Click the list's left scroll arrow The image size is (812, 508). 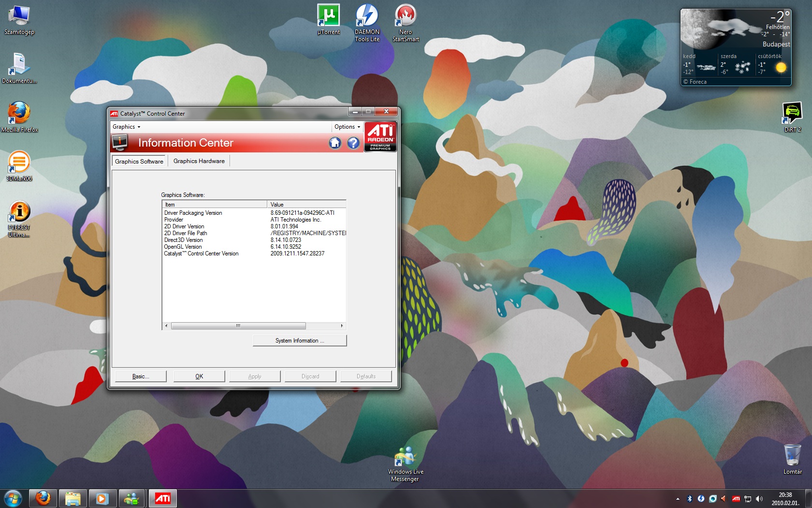coord(166,326)
